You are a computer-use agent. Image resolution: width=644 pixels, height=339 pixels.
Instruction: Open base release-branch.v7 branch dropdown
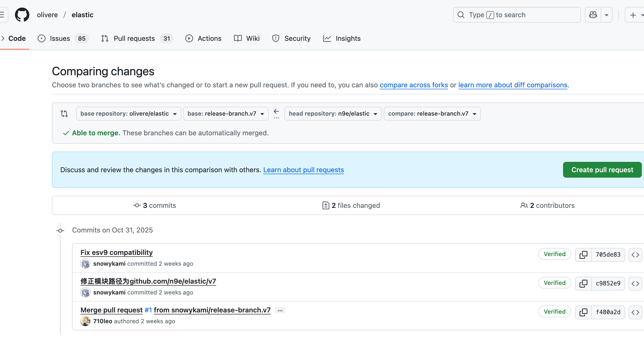pos(226,113)
